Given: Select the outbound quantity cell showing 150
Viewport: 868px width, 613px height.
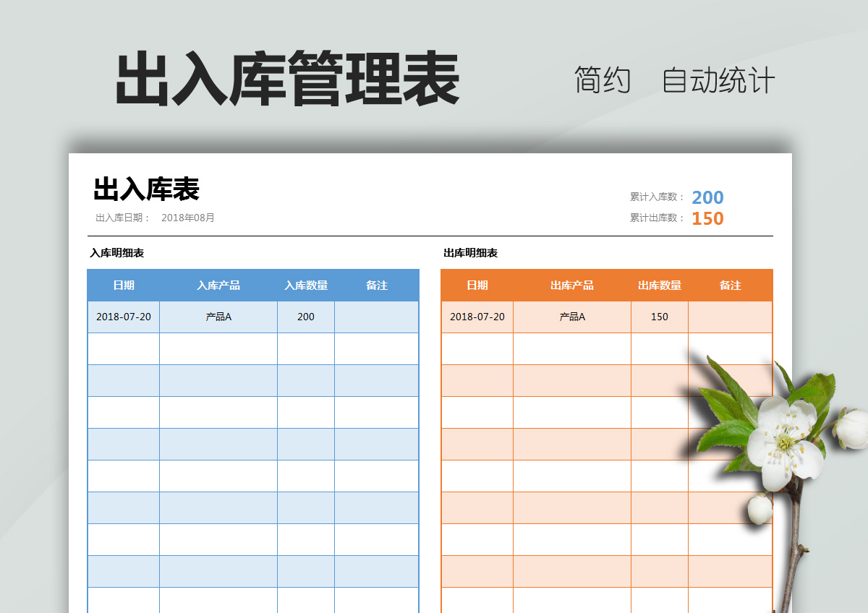Looking at the screenshot, I should (660, 317).
